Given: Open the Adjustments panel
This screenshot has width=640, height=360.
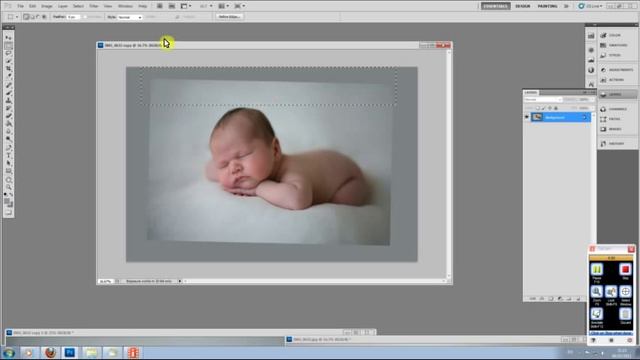Looking at the screenshot, I should click(x=617, y=70).
